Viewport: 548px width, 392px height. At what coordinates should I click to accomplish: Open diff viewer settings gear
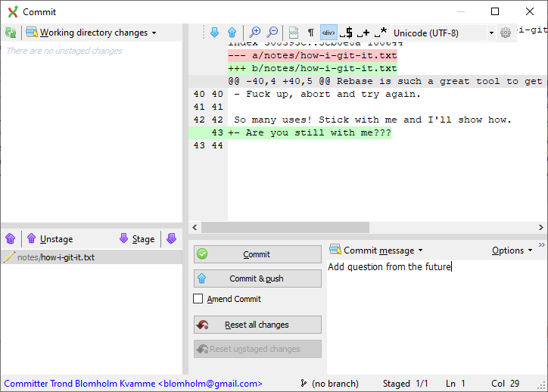point(506,33)
